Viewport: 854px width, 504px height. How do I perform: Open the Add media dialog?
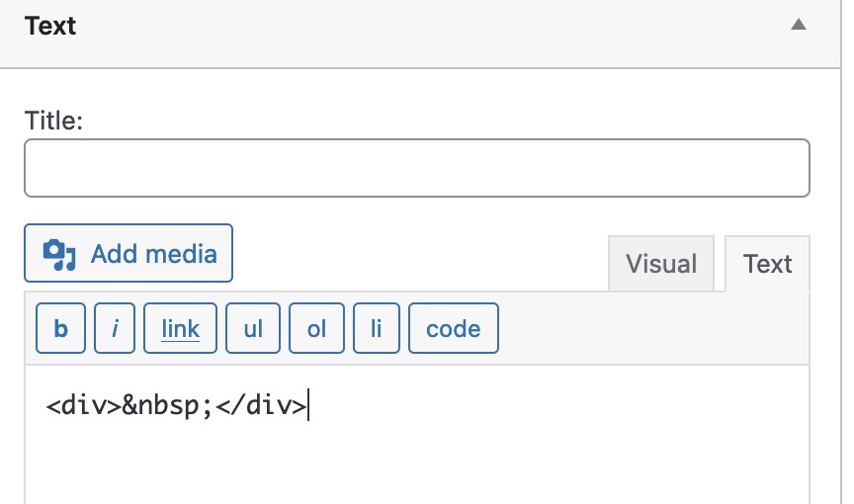128,253
